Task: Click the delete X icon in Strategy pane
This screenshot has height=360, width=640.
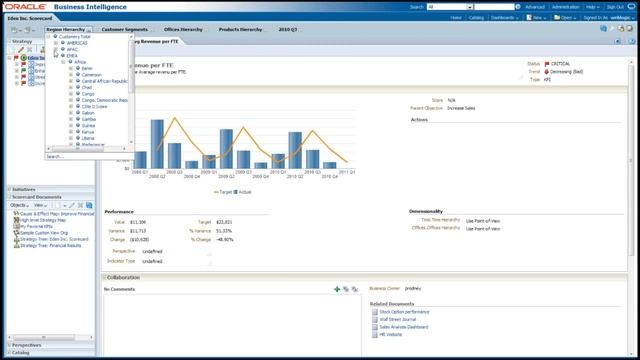Action: tap(29, 49)
